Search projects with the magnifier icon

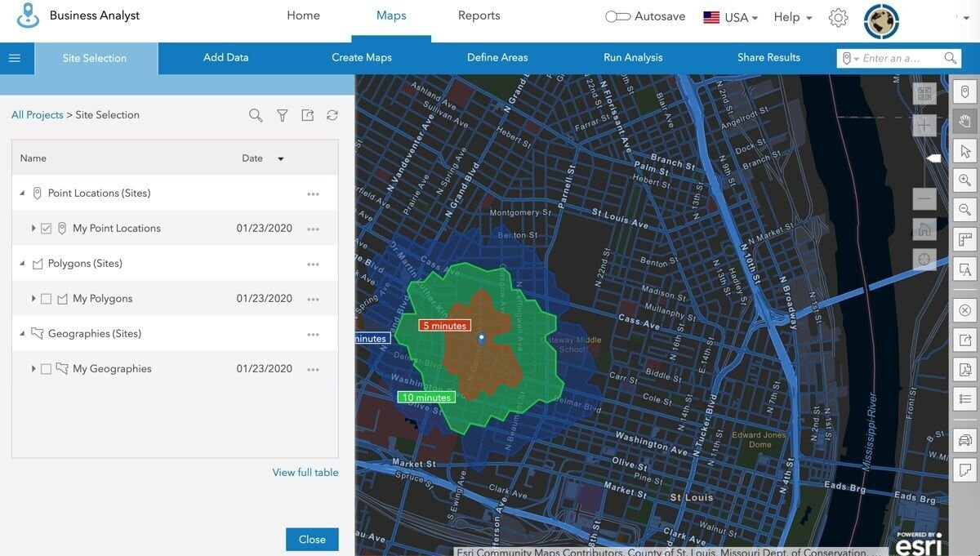point(256,116)
